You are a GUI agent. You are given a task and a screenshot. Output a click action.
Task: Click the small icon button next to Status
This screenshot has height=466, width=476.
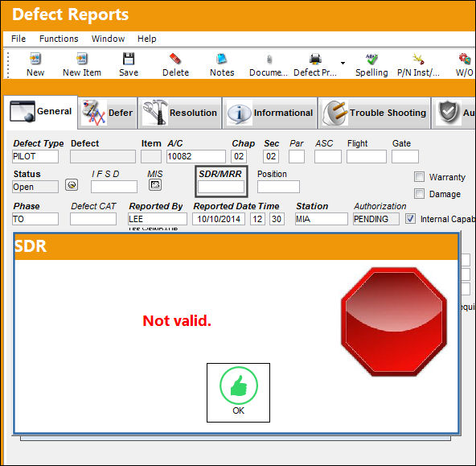click(x=72, y=184)
